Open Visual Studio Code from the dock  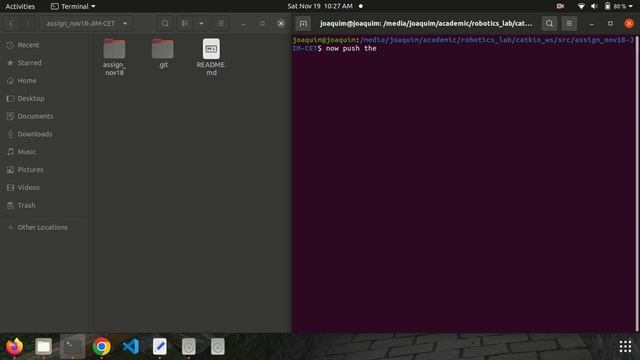tap(131, 347)
